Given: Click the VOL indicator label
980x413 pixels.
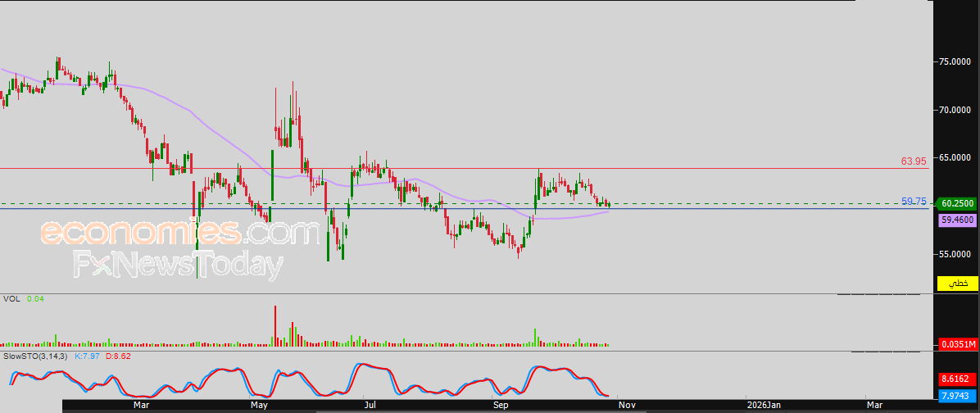Looking at the screenshot, I should click(11, 299).
